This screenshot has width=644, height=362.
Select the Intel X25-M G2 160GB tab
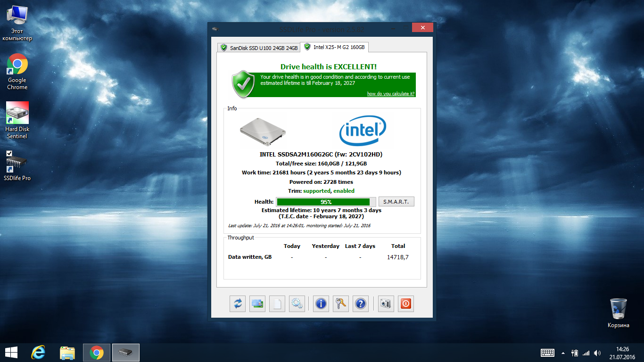tap(335, 47)
